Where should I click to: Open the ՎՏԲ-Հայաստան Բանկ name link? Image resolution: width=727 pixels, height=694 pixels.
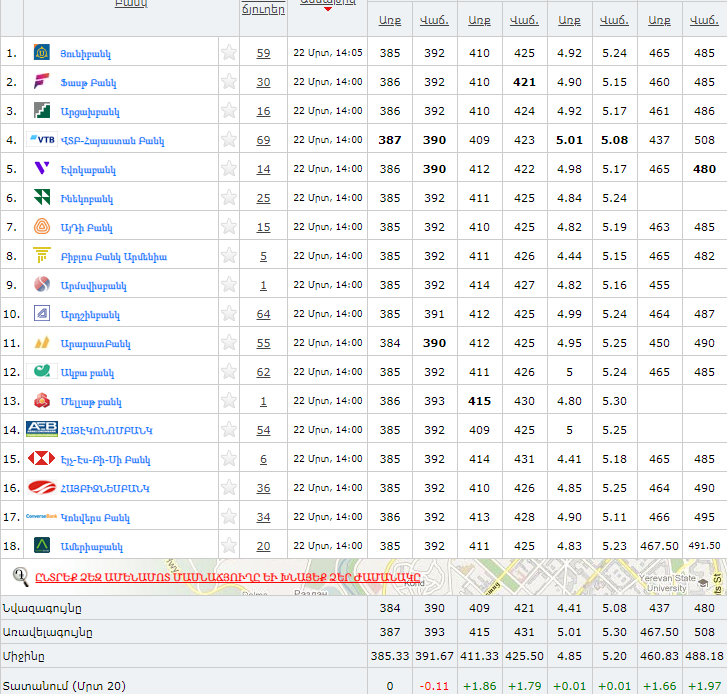pyautogui.click(x=113, y=141)
